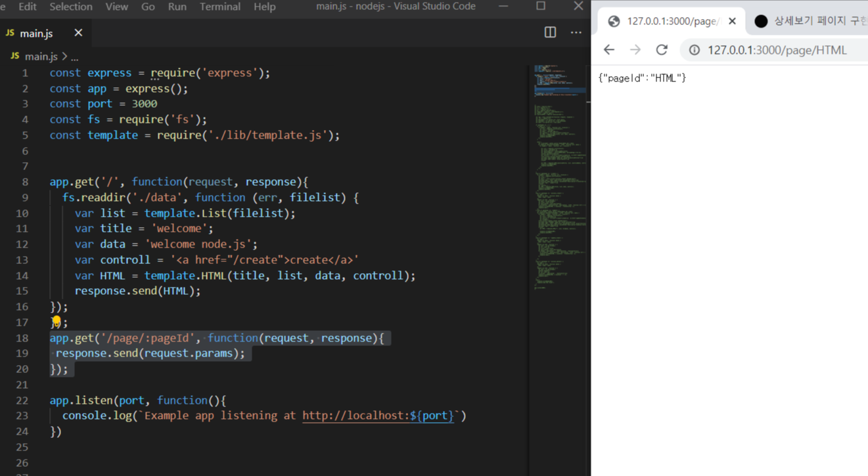Image resolution: width=868 pixels, height=476 pixels.
Task: Click line number 22 in the gutter
Action: tap(22, 400)
